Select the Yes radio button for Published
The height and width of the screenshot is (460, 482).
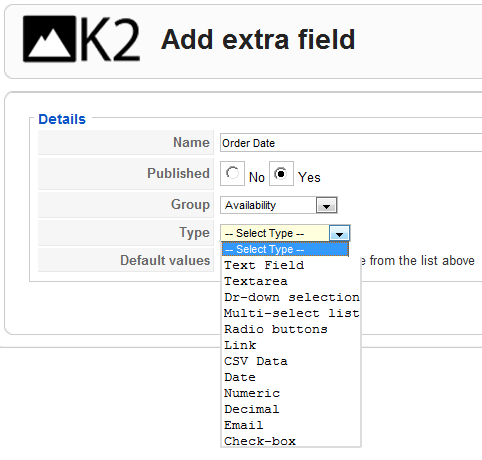click(281, 173)
